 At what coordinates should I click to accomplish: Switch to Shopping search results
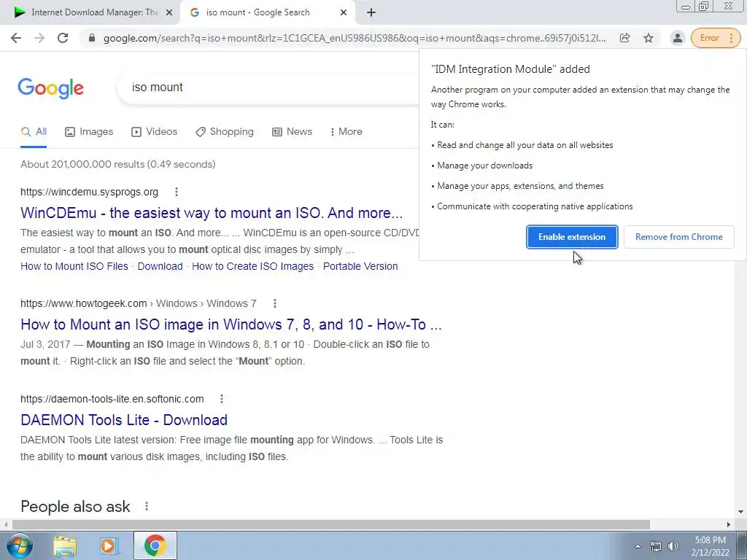pyautogui.click(x=225, y=132)
